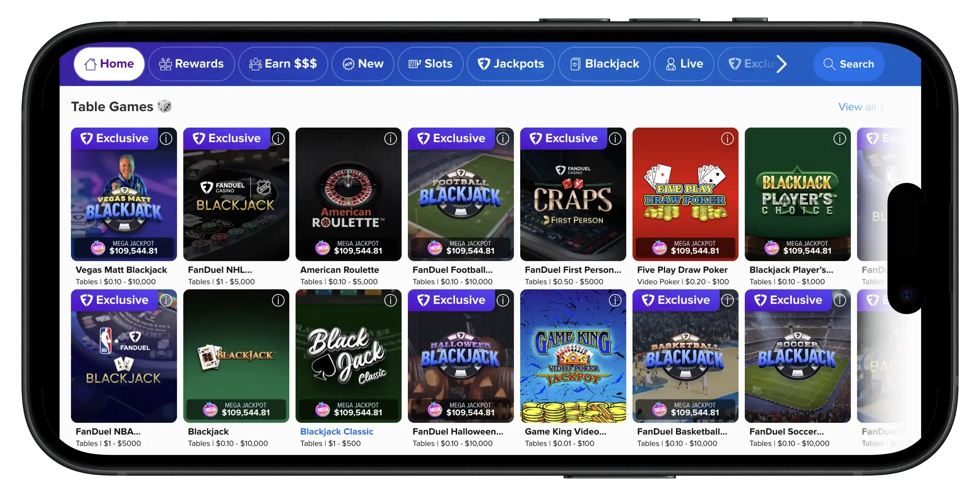Click the Search button
The width and height of the screenshot is (980, 497).
tap(849, 64)
